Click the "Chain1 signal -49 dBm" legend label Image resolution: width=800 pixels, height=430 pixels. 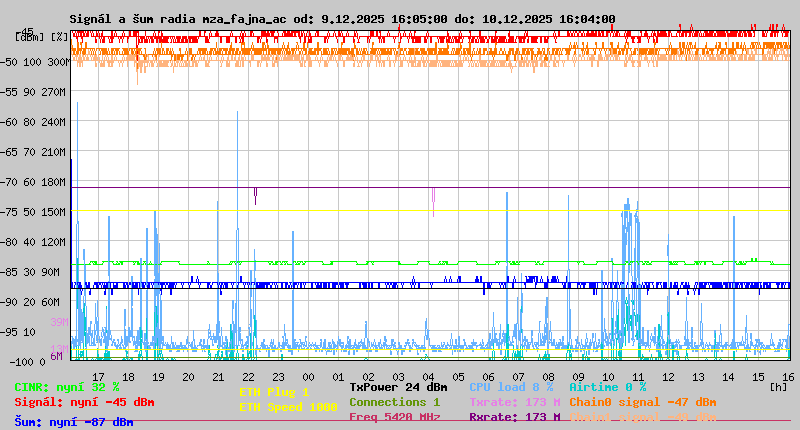[x=643, y=417]
